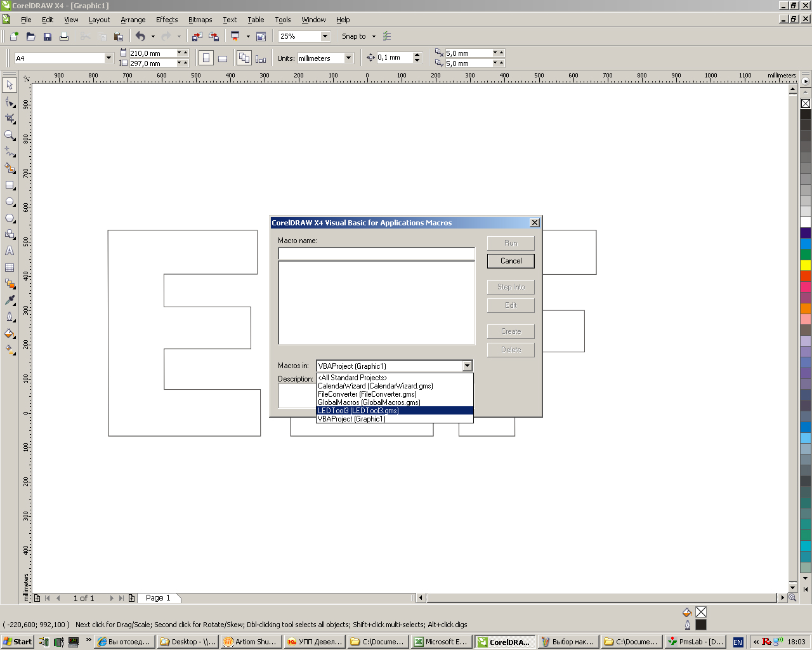Select the Outline pen tool
The height and width of the screenshot is (650, 812).
(x=10, y=317)
